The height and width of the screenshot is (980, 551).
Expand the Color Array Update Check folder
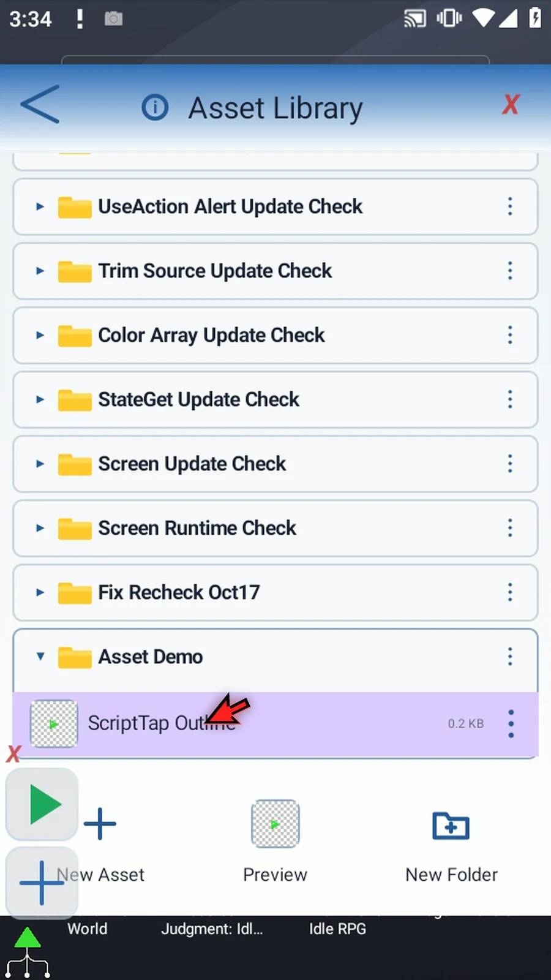coord(40,335)
